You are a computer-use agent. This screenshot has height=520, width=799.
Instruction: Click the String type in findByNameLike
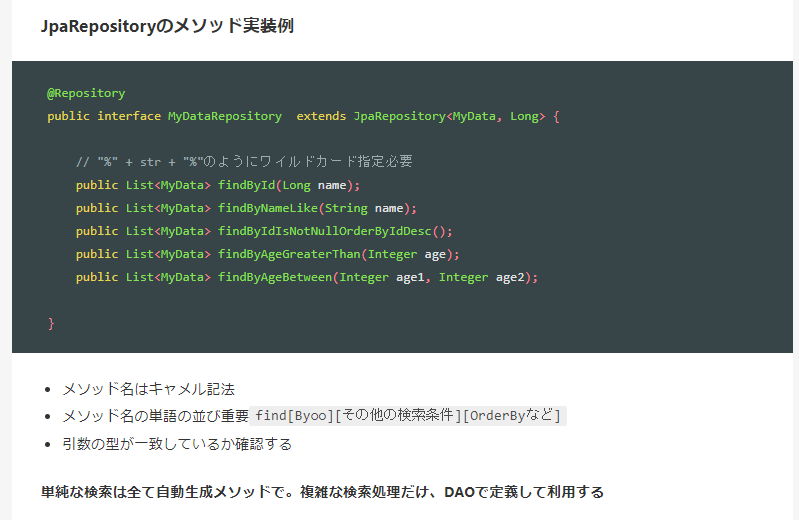point(346,208)
